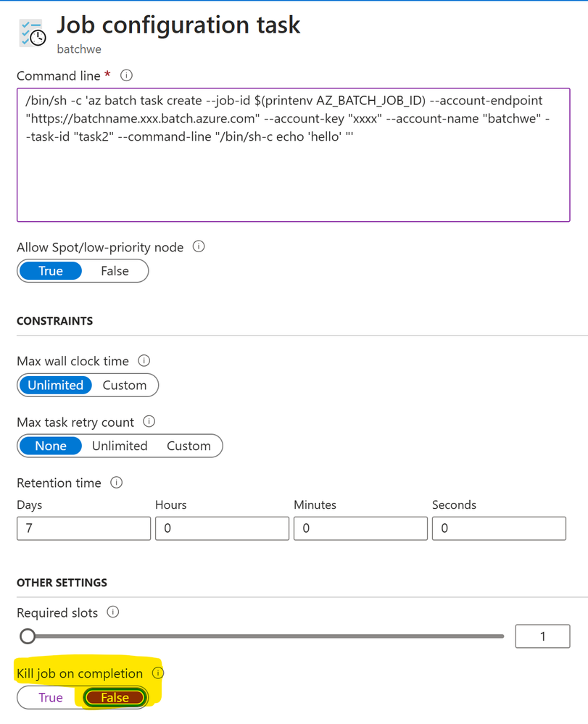Click the Job configuration task checklist icon
This screenshot has height=724, width=588.
pos(33,33)
